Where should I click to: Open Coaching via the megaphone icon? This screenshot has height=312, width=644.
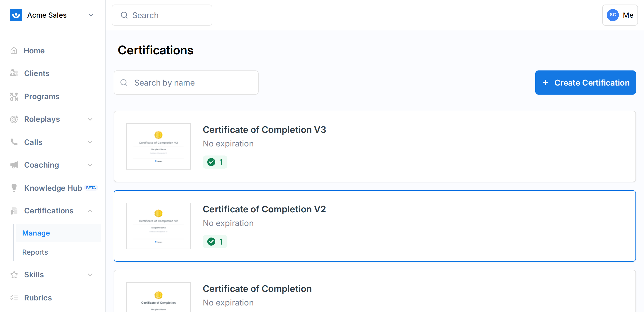tap(14, 165)
